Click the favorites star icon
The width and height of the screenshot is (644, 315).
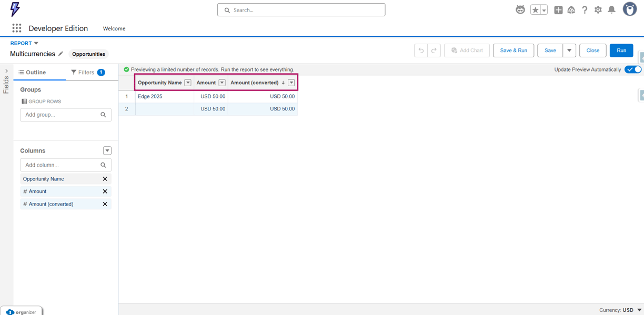click(535, 9)
